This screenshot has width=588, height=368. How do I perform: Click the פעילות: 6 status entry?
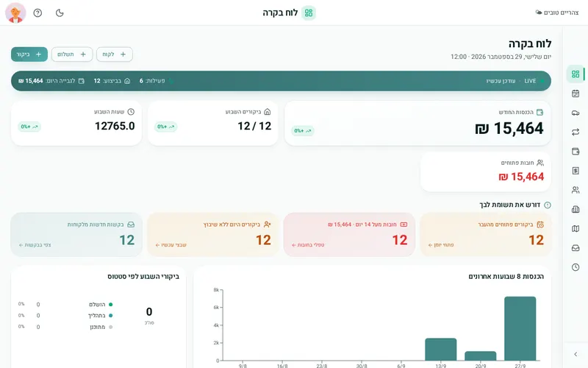[x=152, y=81]
